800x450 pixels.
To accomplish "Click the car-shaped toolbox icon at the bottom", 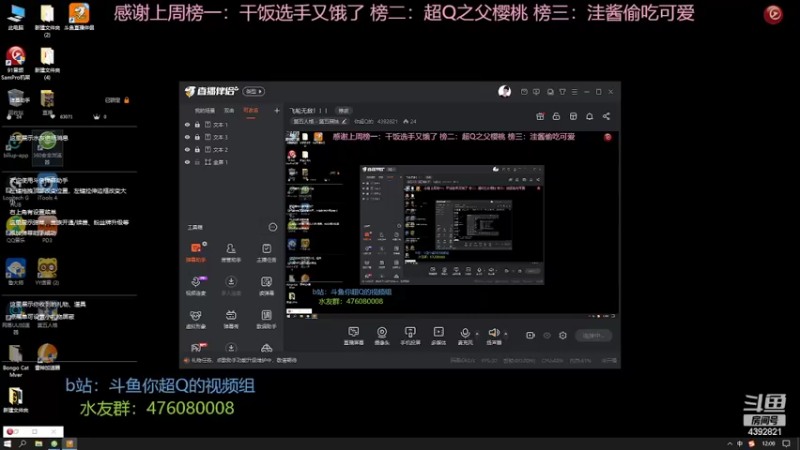I will click(266, 348).
